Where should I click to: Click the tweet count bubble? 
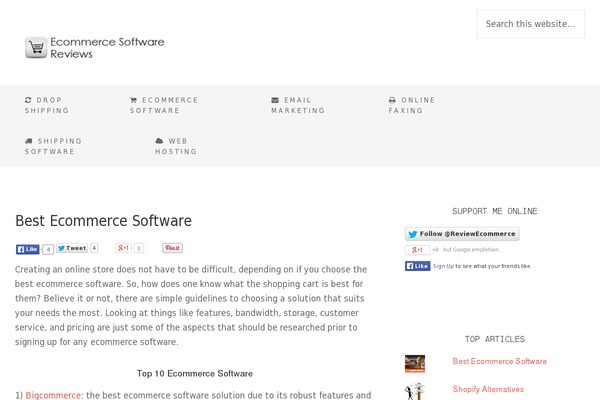94,248
